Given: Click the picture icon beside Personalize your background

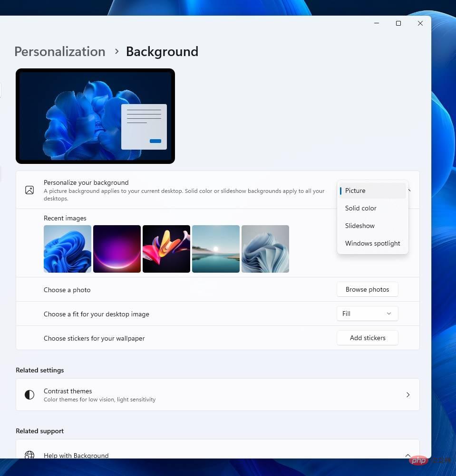Looking at the screenshot, I should click(x=29, y=190).
